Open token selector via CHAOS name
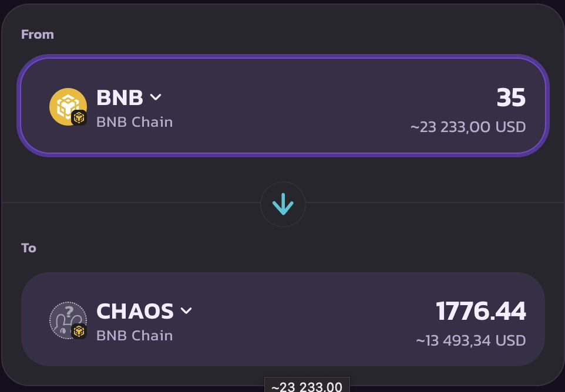565x392 pixels. pos(135,310)
